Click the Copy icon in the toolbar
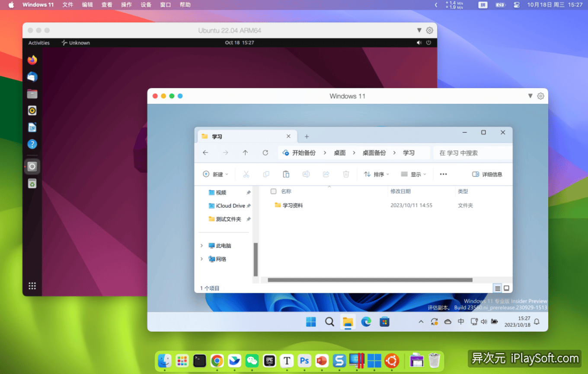 click(266, 174)
